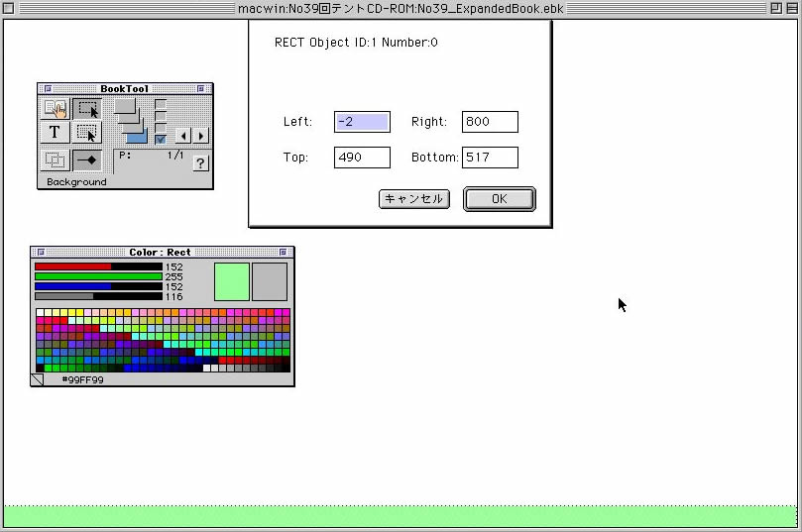Adjust the blue color slider

pyautogui.click(x=98, y=286)
